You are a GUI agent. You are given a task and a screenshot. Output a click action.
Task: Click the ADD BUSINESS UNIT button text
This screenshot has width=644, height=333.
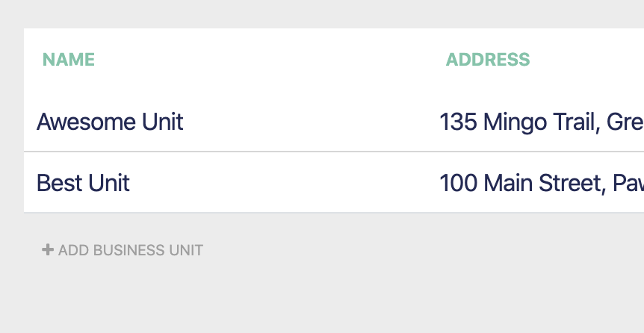(131, 250)
